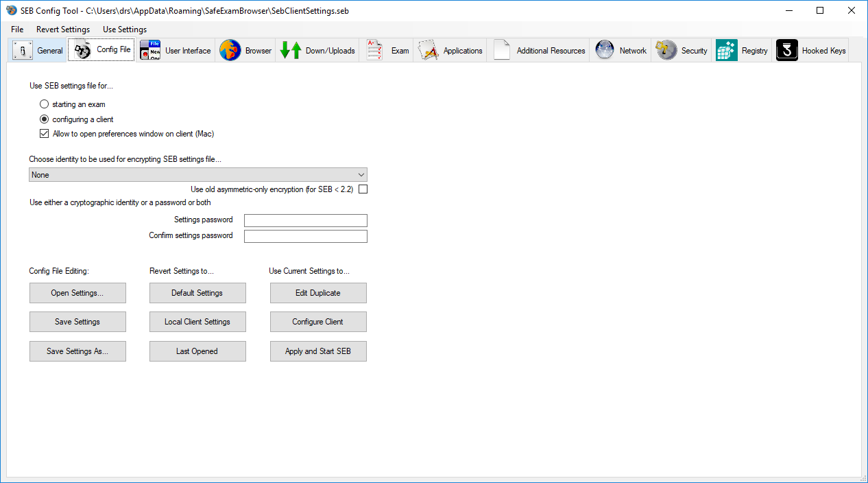
Task: Switch to the Hooked Keys tab
Action: click(810, 51)
